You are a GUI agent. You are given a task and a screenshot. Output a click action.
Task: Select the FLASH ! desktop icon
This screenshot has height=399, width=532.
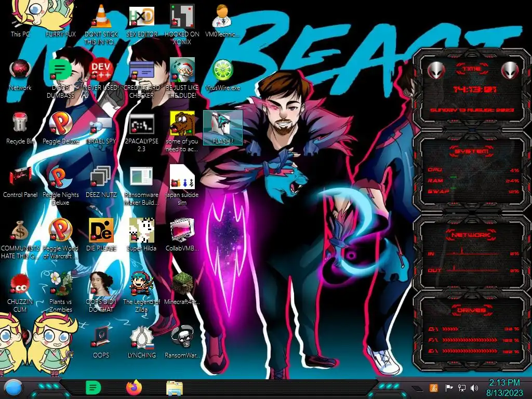click(223, 128)
